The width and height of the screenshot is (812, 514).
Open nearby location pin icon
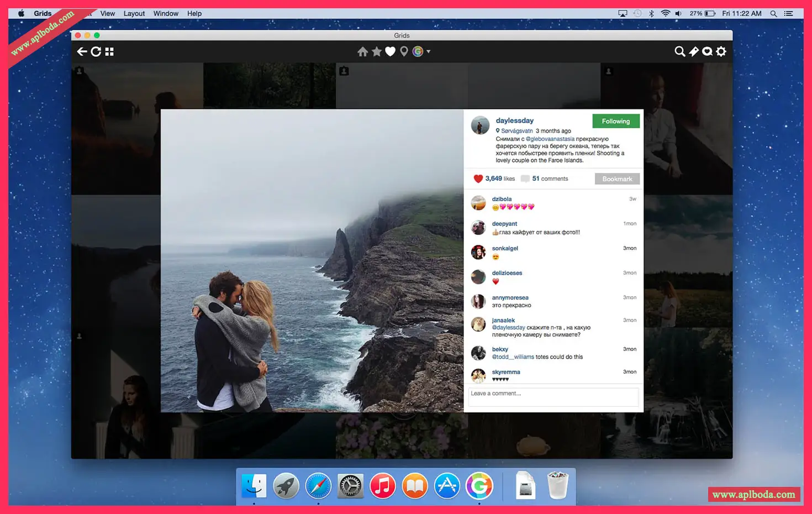tap(404, 51)
